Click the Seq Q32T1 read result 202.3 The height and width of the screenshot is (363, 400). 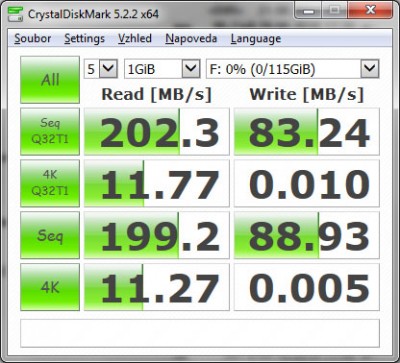point(157,132)
